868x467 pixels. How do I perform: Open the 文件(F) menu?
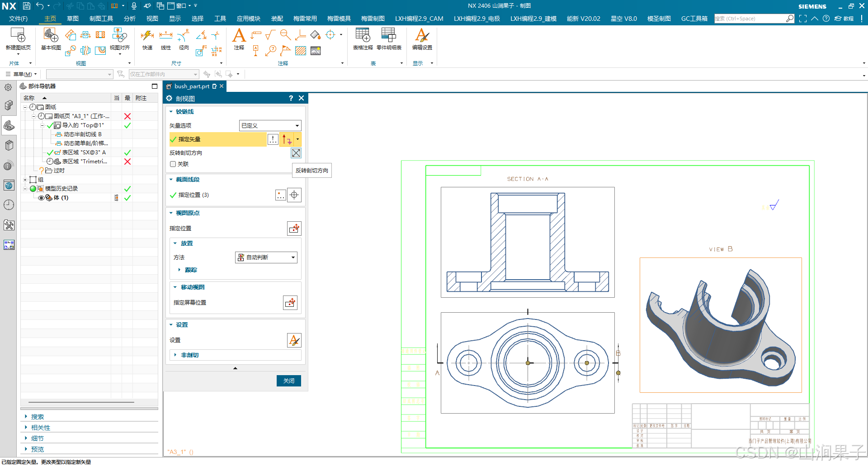click(x=18, y=19)
